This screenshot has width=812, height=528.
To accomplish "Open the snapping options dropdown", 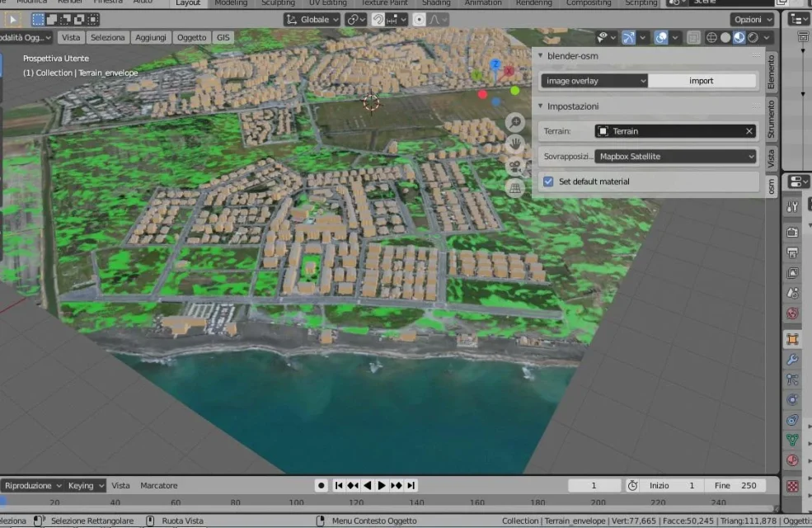I will [397, 20].
